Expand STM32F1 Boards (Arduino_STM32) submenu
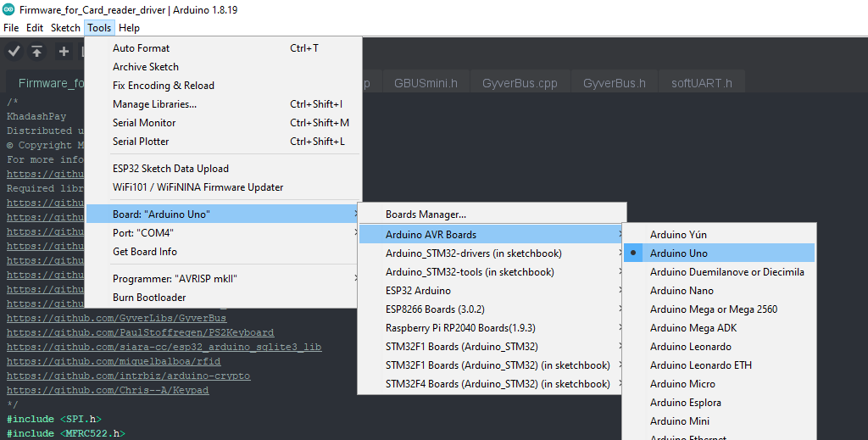868x440 pixels. coord(492,347)
